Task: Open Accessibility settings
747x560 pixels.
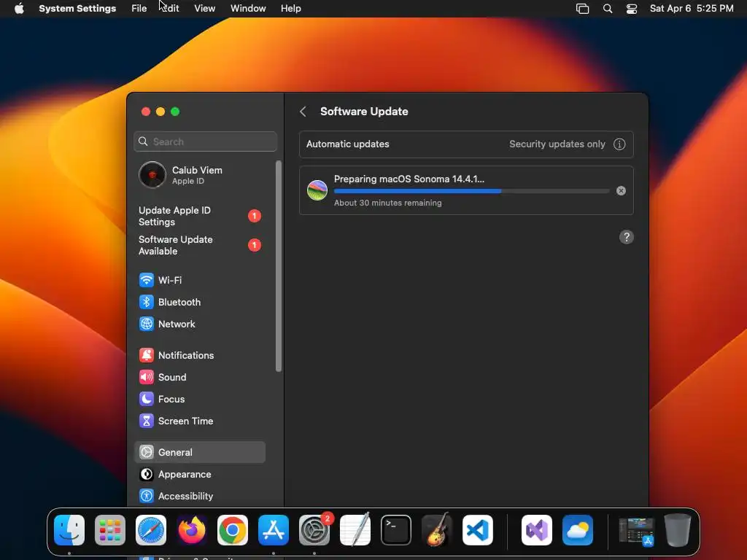Action: [199, 496]
